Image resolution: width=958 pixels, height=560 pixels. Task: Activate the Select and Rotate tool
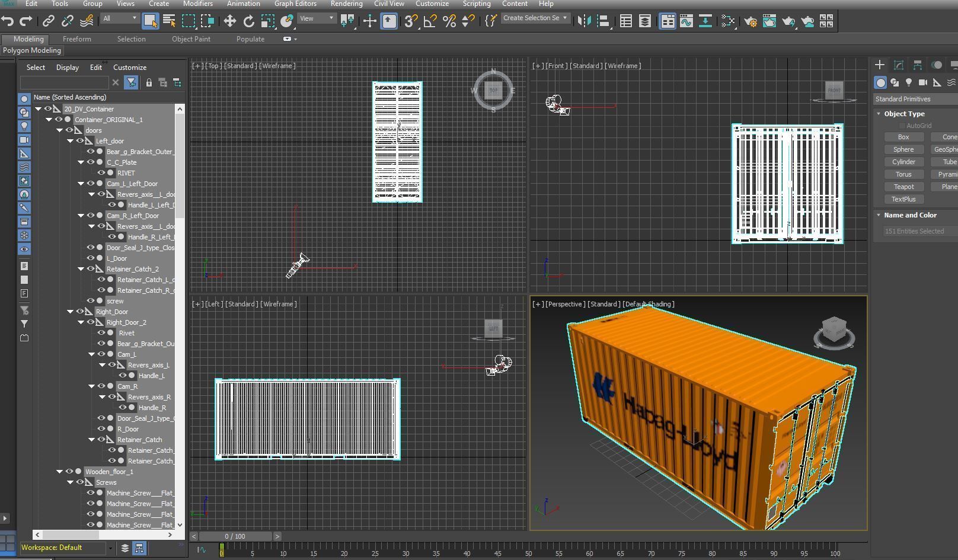coord(249,21)
